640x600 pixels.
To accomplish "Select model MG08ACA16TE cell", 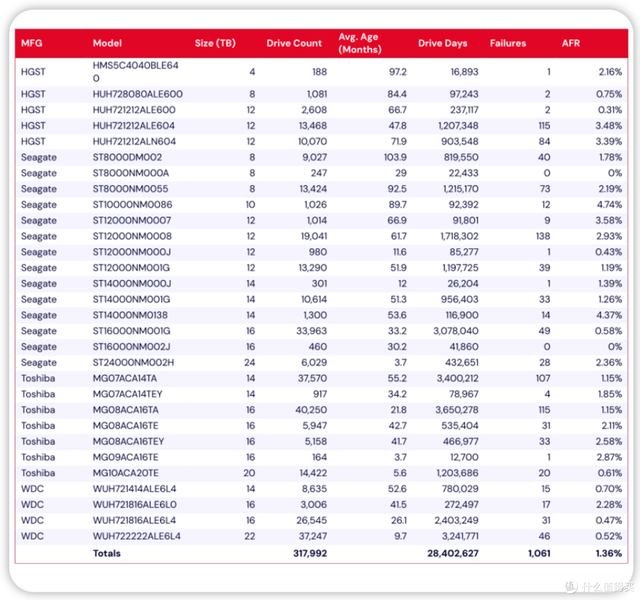I will click(x=125, y=426).
